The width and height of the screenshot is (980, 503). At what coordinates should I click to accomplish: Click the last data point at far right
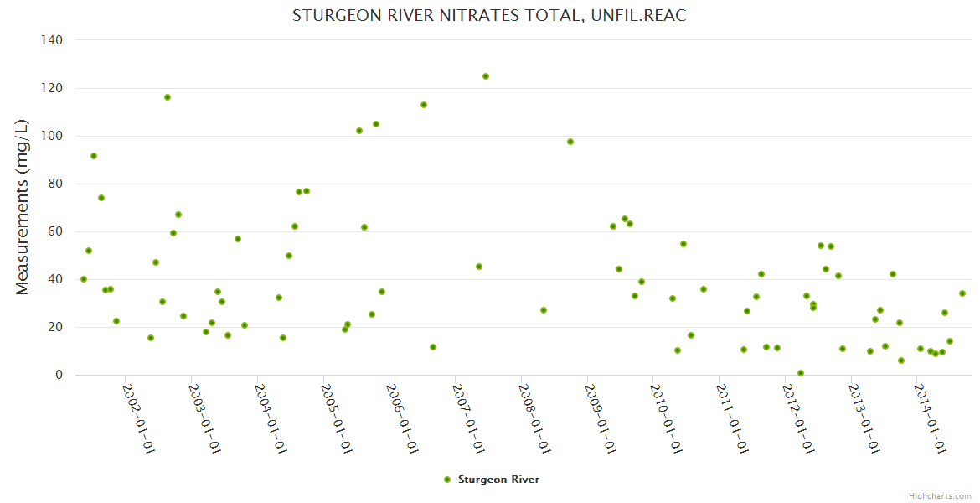pyautogui.click(x=962, y=293)
